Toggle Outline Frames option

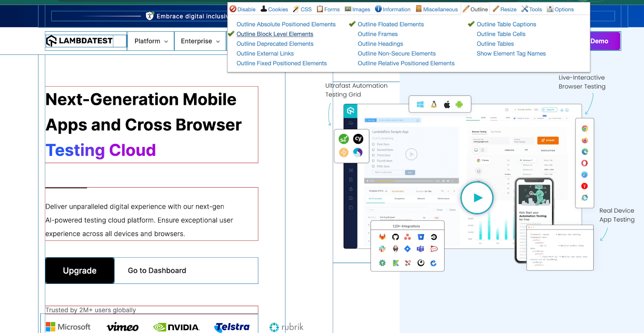(378, 34)
